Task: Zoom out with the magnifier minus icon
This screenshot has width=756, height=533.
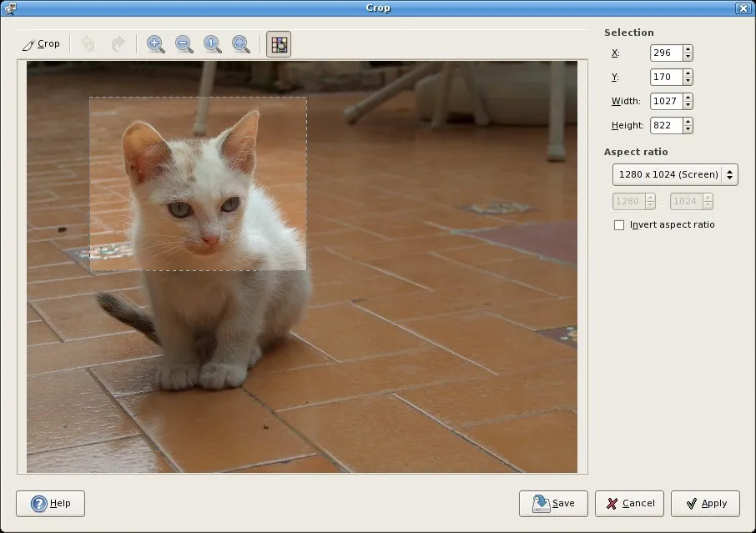Action: (x=184, y=44)
